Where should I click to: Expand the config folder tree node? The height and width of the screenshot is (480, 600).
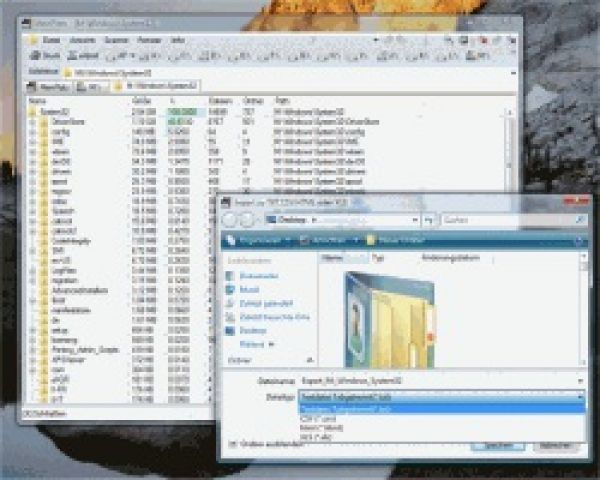tap(33, 130)
